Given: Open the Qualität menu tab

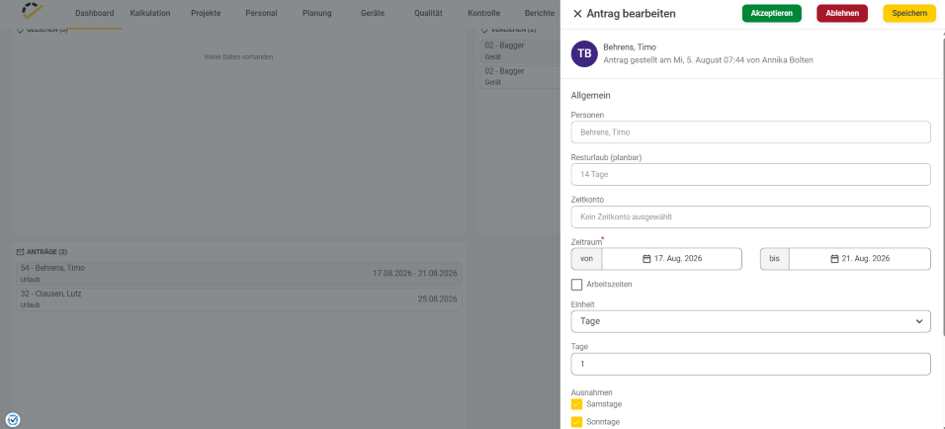Looking at the screenshot, I should point(428,13).
